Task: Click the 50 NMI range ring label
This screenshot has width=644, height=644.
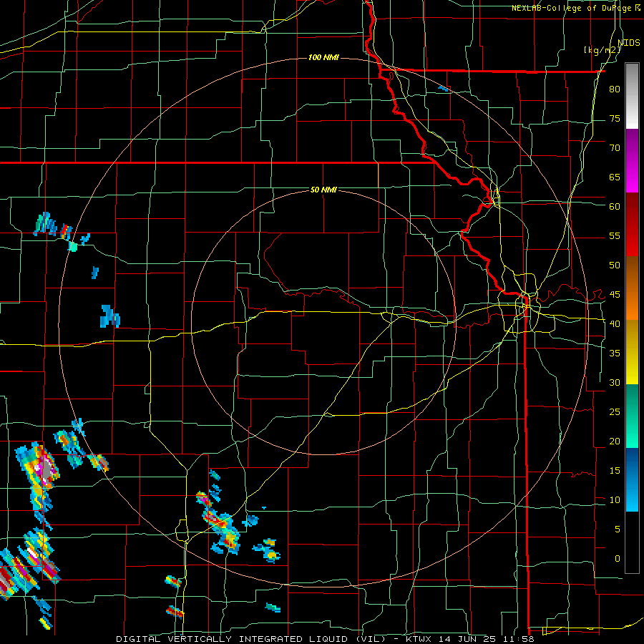Action: [x=323, y=190]
